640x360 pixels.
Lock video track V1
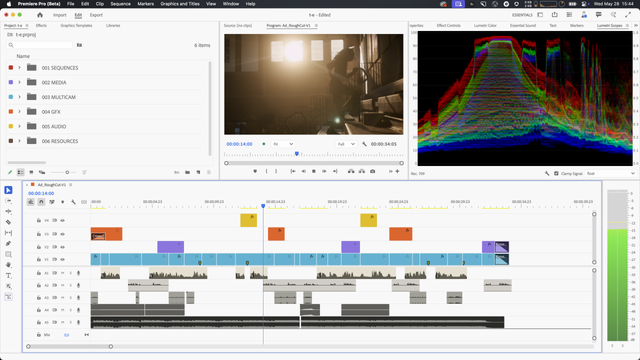point(38,259)
